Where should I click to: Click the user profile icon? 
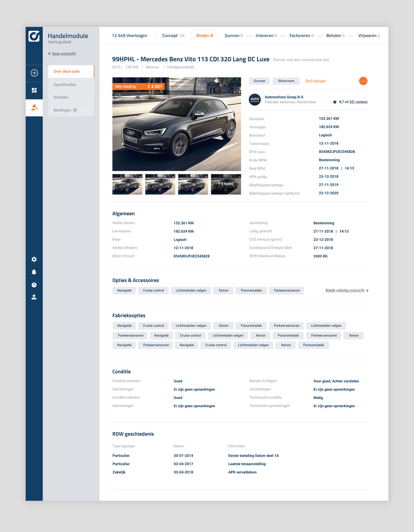[x=34, y=297]
